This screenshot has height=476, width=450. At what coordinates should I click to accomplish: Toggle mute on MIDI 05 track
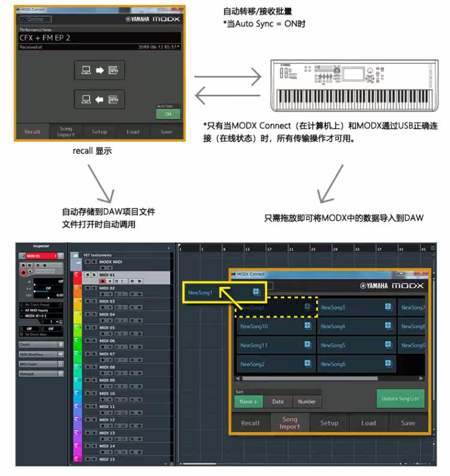point(88,328)
